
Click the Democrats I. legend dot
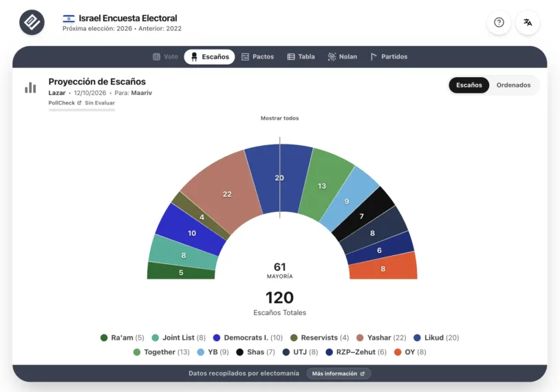click(x=217, y=338)
